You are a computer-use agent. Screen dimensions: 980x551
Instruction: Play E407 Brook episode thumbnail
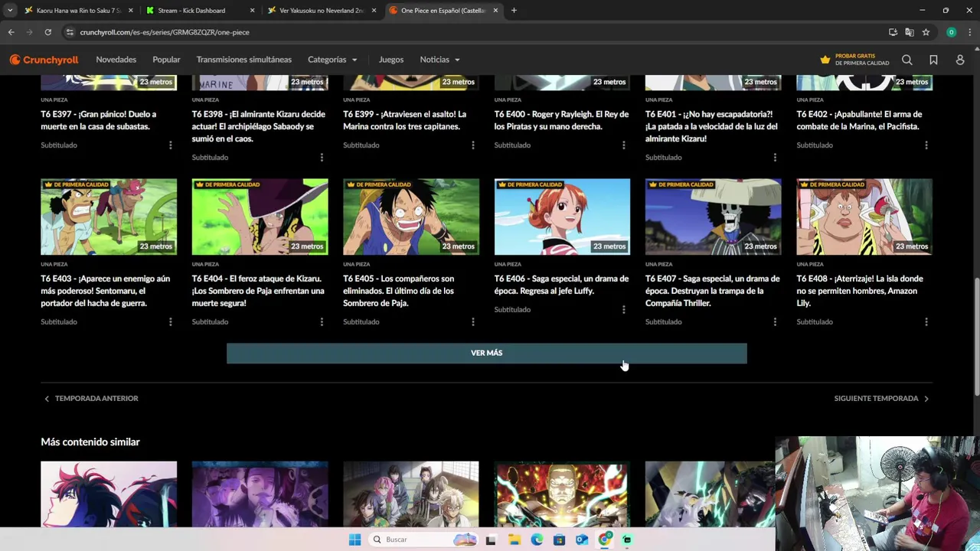[714, 217]
